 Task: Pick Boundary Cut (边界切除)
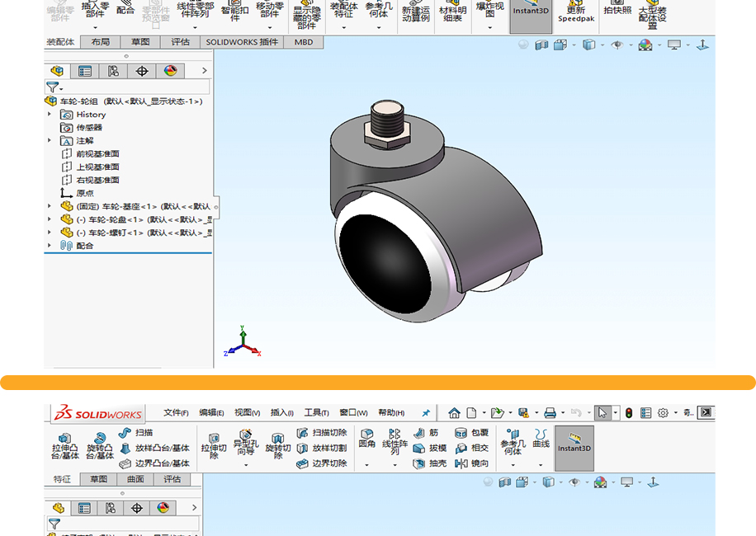click(x=322, y=463)
